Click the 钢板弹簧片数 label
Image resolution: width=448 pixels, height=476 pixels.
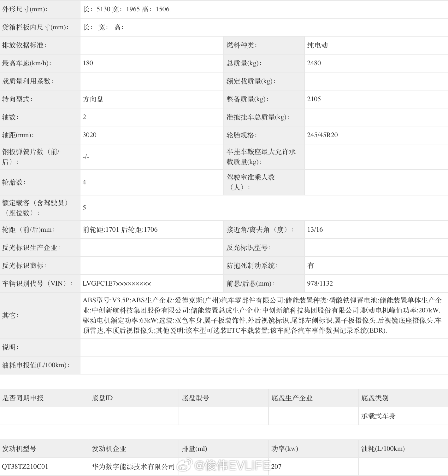click(x=31, y=157)
